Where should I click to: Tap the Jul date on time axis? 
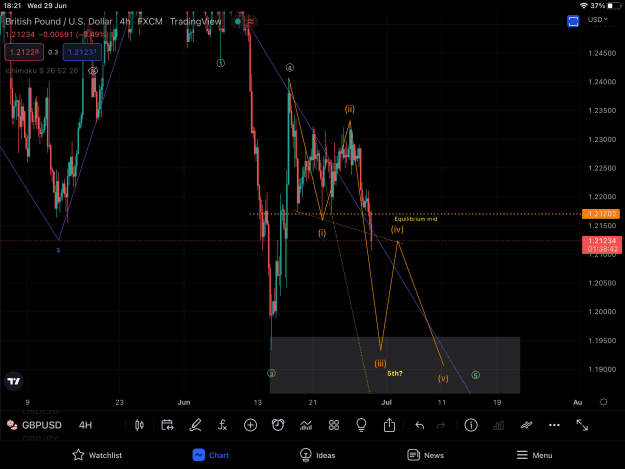[386, 402]
